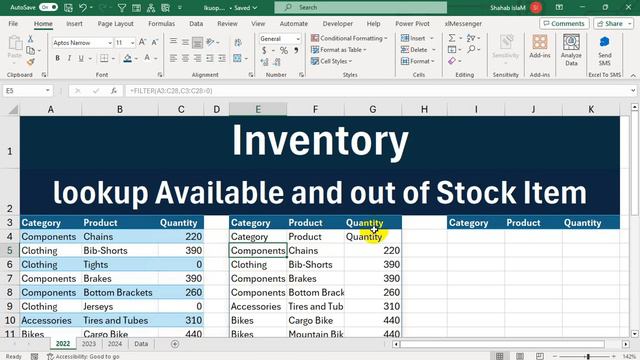Viewport: 640px width, 360px height.
Task: Click the Select All corner triangle
Action: [13, 109]
